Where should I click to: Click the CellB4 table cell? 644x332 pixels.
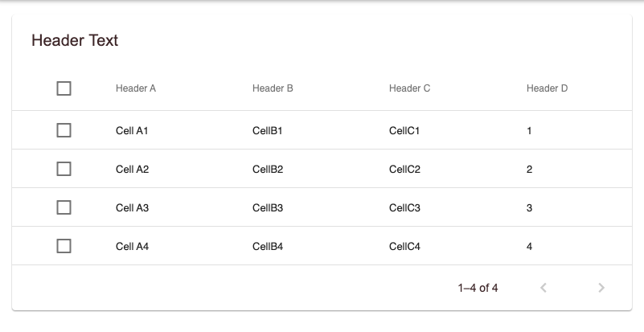click(268, 247)
